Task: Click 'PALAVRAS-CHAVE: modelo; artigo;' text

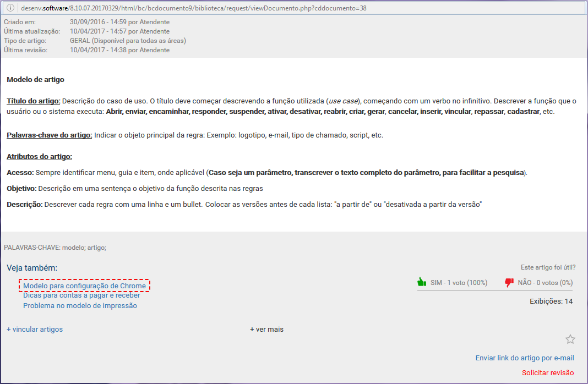Action: click(x=55, y=247)
